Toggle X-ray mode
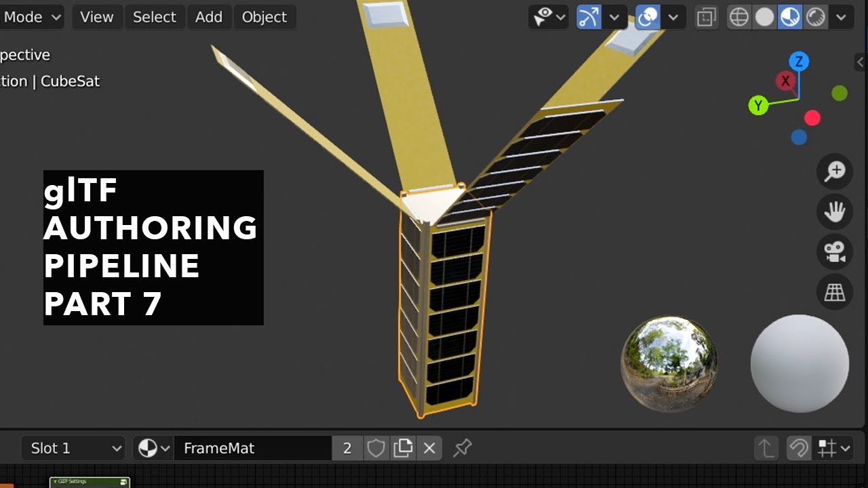 coord(706,17)
